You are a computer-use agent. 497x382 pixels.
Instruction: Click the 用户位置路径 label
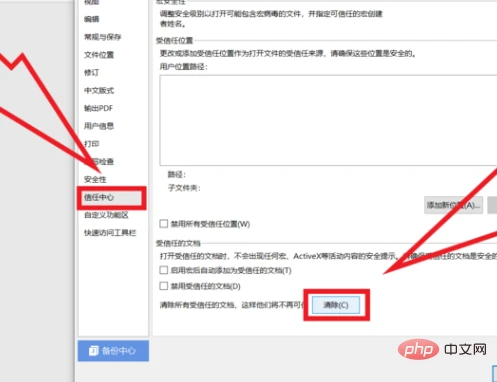pyautogui.click(x=183, y=67)
